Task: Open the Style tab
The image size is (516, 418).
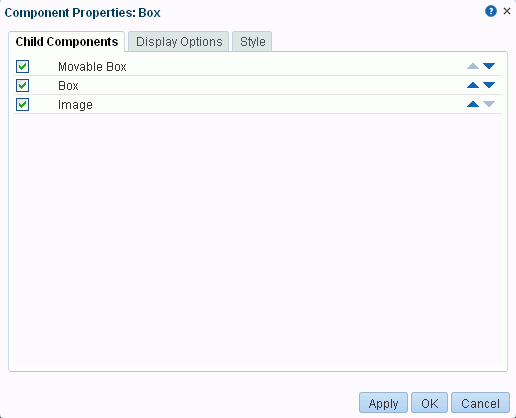Action: (x=252, y=42)
